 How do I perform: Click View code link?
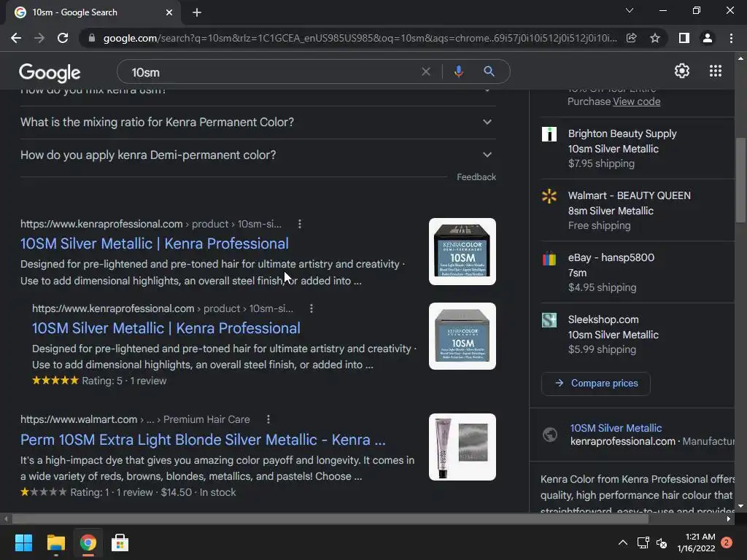636,101
